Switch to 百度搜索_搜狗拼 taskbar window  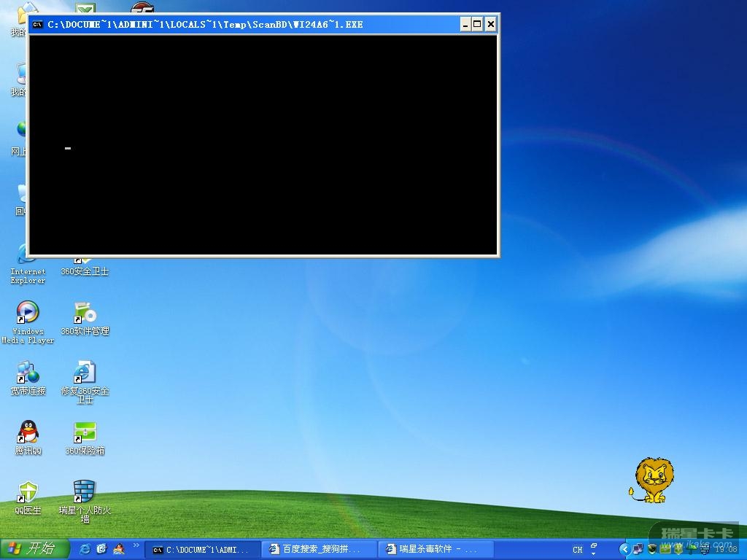coord(320,550)
